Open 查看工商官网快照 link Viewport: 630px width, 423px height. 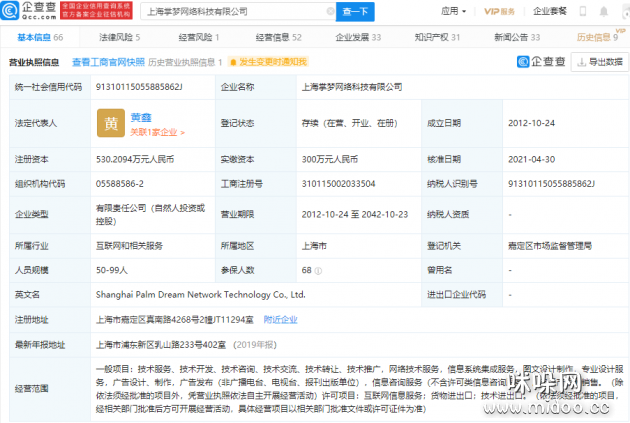pos(108,62)
